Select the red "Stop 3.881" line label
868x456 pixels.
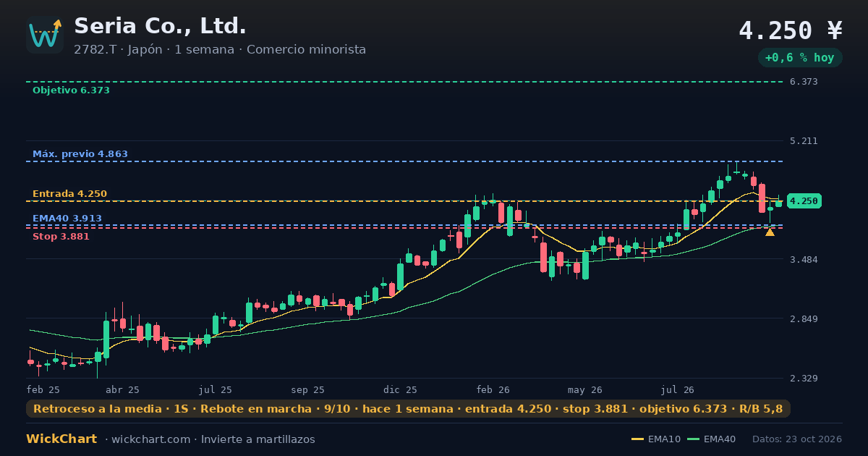point(61,237)
